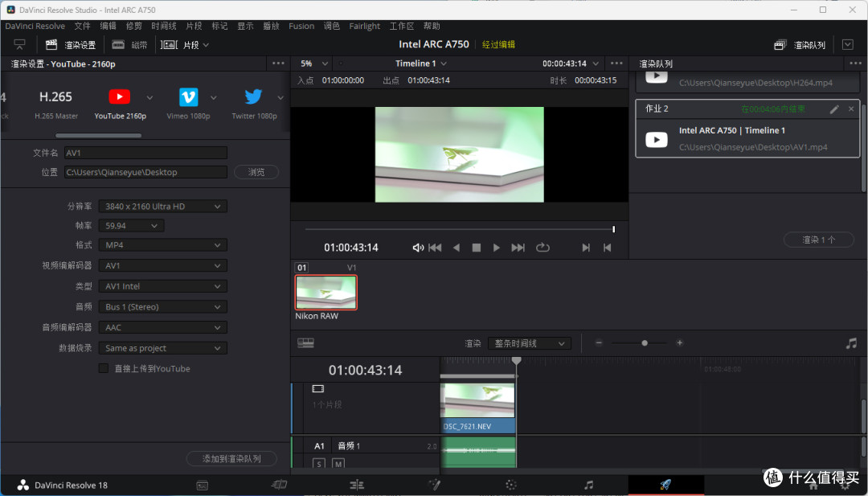Toggle the audio note icon on timeline
The height and width of the screenshot is (496, 868).
pos(851,343)
